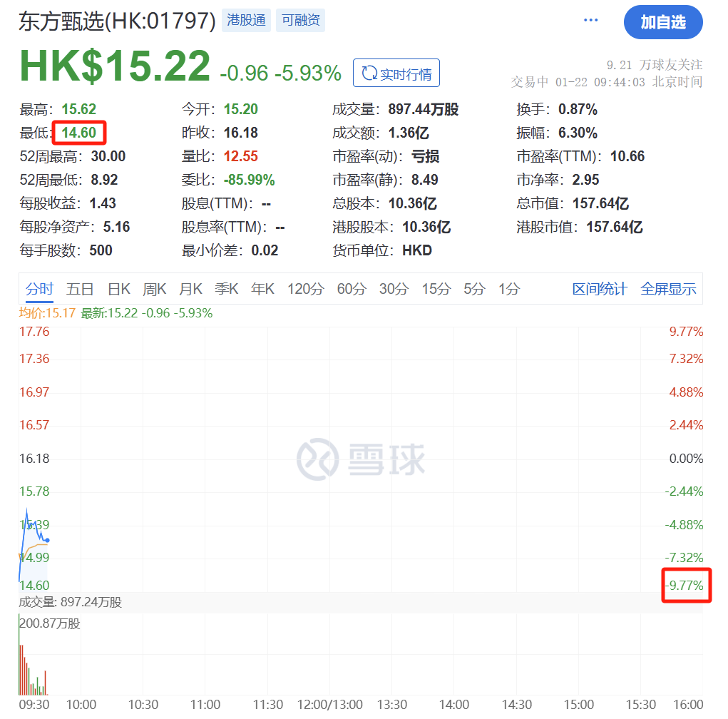Add stock with 加自选 button
The height and width of the screenshot is (719, 728).
[x=662, y=22]
